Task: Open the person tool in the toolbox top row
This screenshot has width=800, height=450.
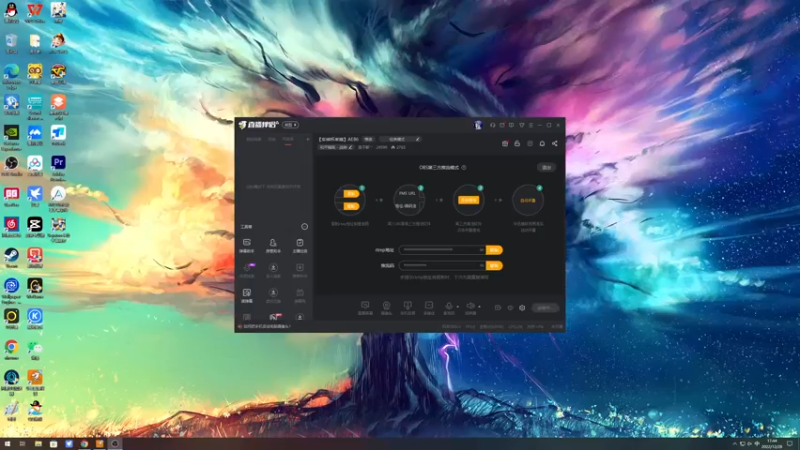Action: (273, 245)
